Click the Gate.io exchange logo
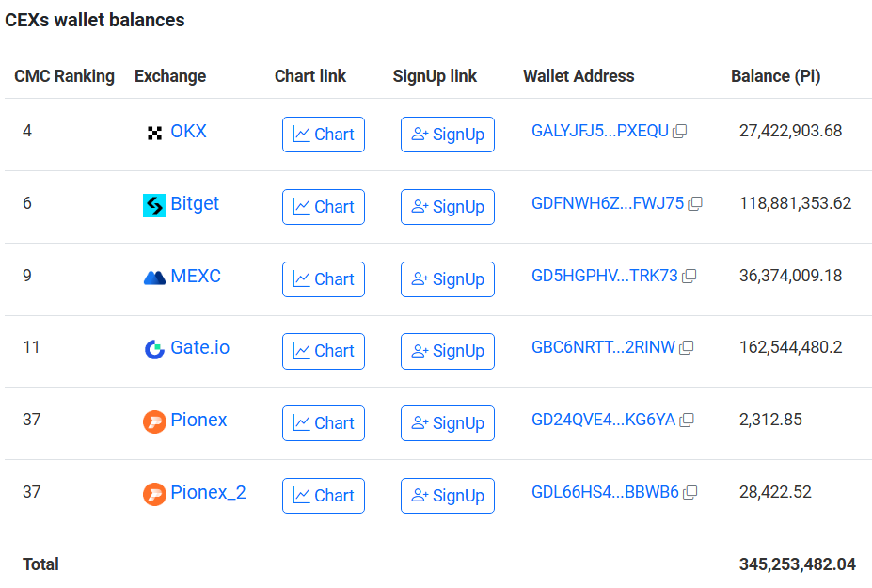Image resolution: width=872 pixels, height=588 pixels. [x=154, y=349]
